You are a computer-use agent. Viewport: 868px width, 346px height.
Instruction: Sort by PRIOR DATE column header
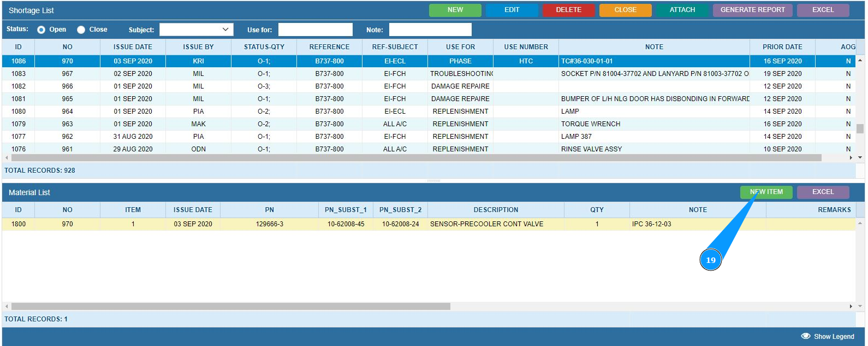click(x=782, y=47)
